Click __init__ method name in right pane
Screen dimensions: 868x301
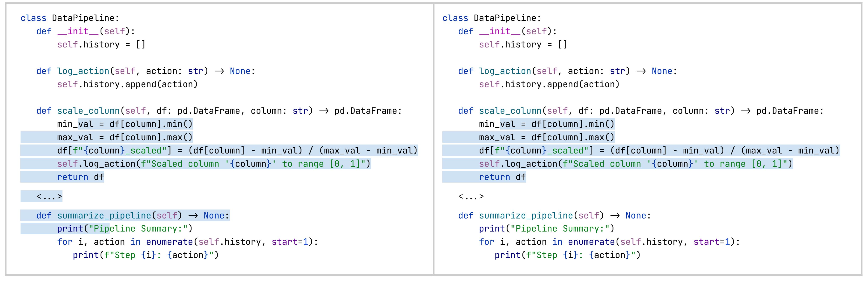click(500, 31)
